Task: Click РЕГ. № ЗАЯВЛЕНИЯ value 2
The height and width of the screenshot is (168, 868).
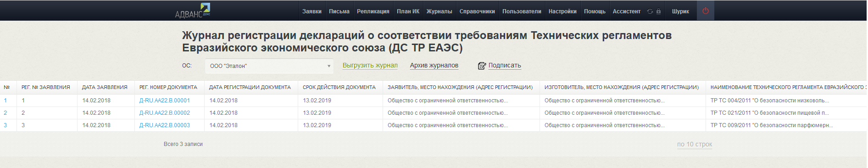Action: point(23,113)
